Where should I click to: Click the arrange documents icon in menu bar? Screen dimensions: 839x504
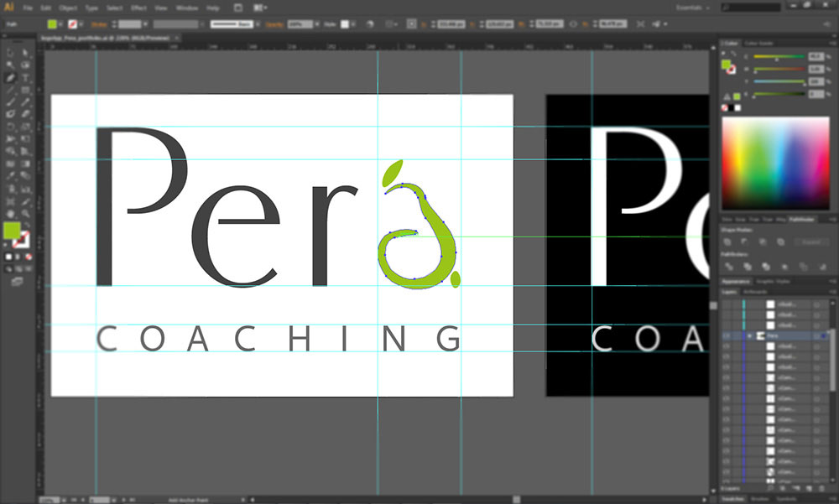coord(262,7)
